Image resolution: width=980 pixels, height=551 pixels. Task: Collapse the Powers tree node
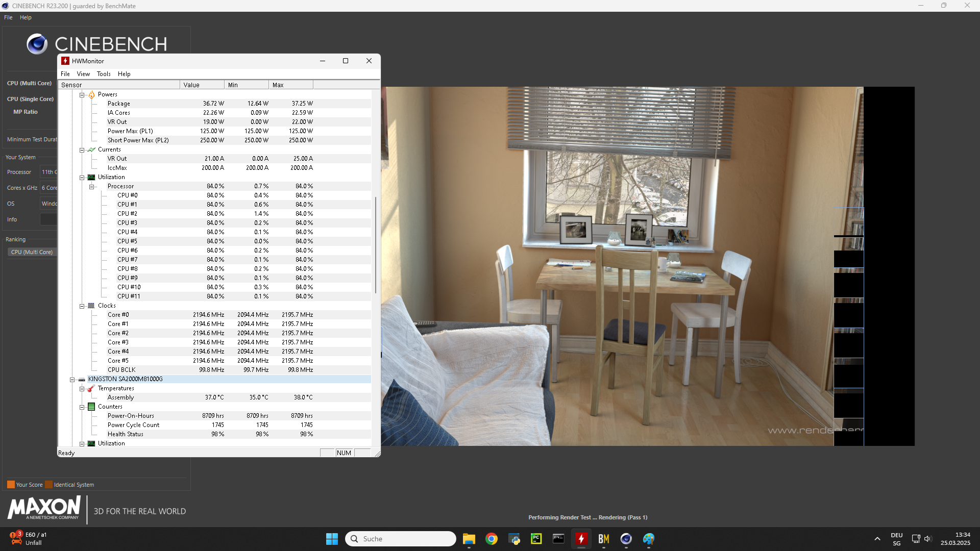(82, 95)
